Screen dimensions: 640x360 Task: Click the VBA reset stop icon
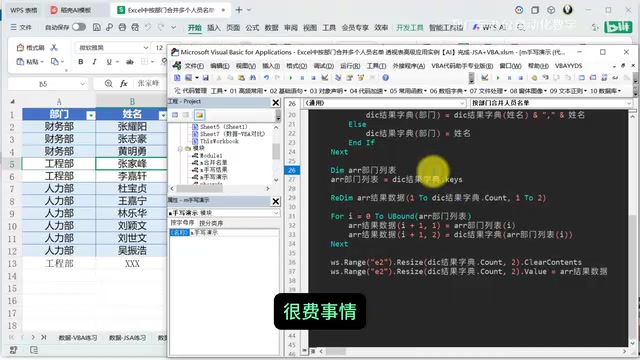[x=313, y=78]
